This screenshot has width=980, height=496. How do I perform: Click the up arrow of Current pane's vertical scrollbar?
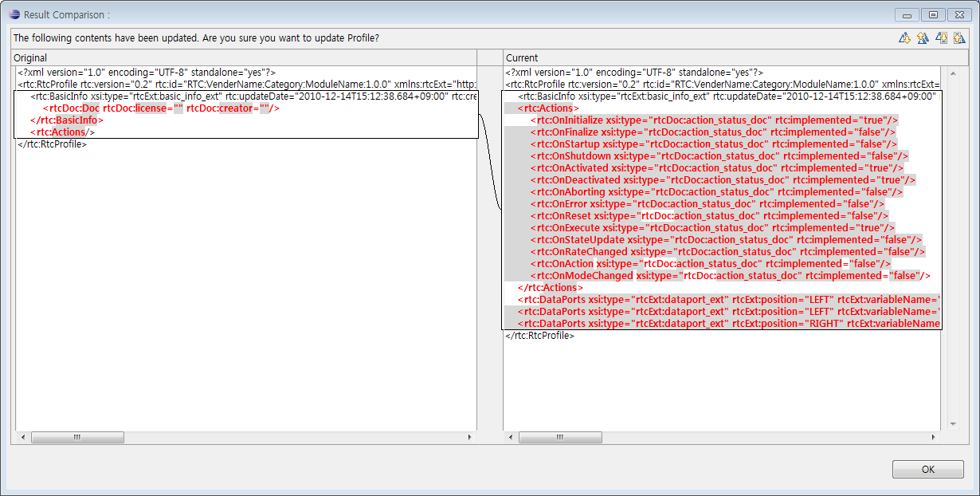pos(952,73)
